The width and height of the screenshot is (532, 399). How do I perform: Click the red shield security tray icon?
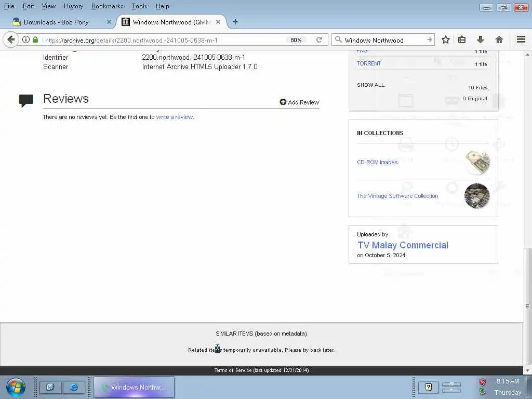point(482,382)
